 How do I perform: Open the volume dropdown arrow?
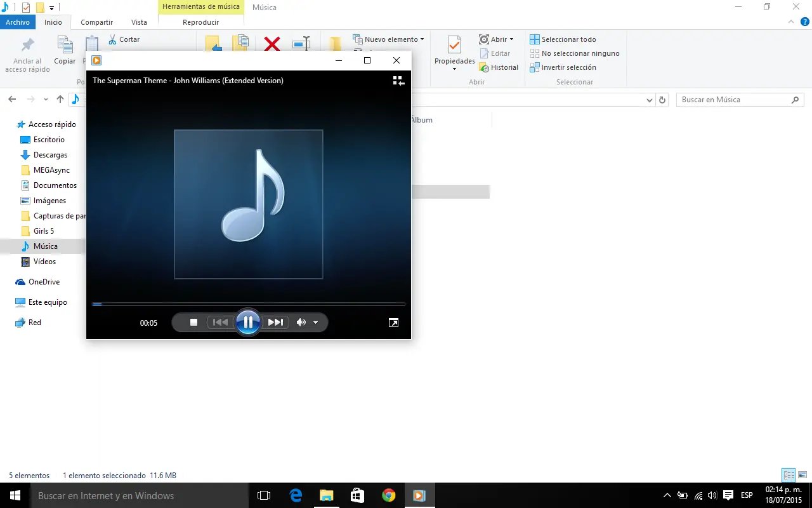pos(316,323)
